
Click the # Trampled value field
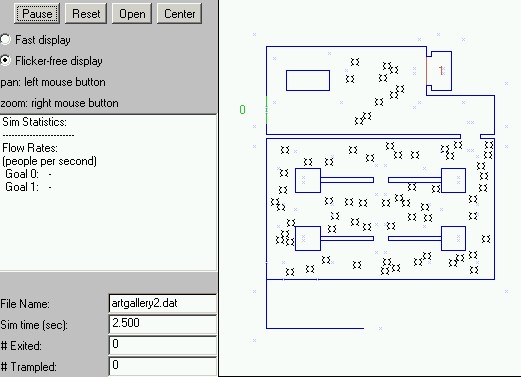coord(163,366)
